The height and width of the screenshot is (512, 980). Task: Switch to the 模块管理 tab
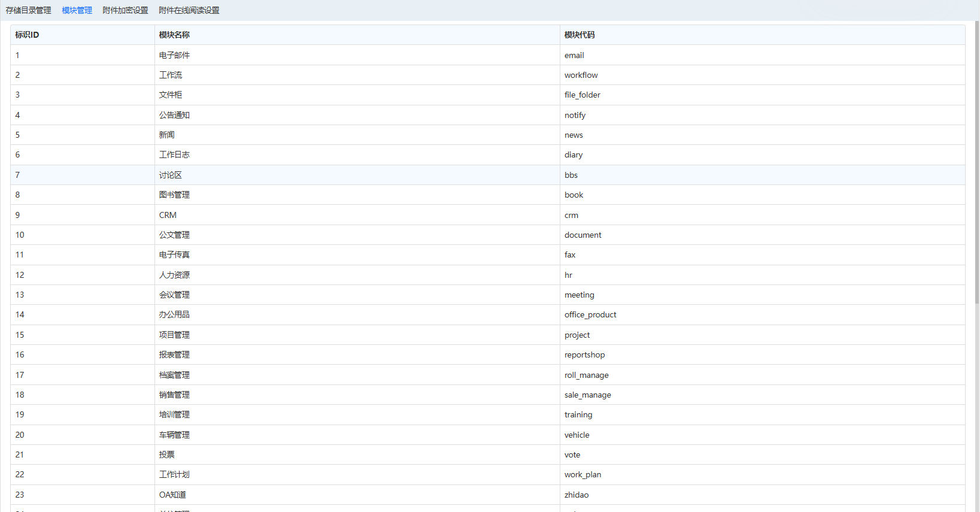point(77,10)
